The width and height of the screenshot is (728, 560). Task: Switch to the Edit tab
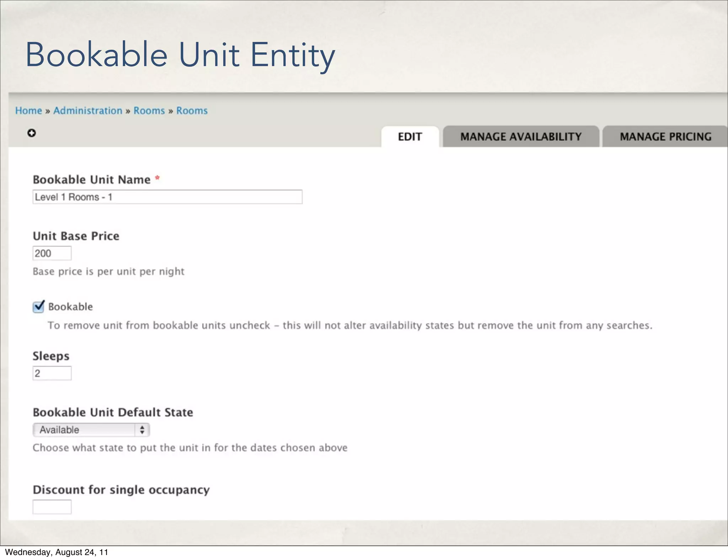[410, 136]
